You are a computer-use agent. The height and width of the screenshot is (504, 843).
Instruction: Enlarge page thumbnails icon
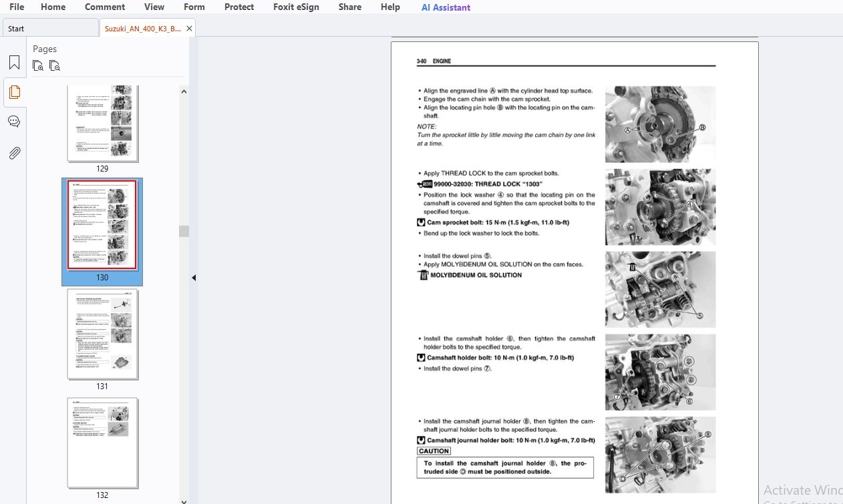38,65
